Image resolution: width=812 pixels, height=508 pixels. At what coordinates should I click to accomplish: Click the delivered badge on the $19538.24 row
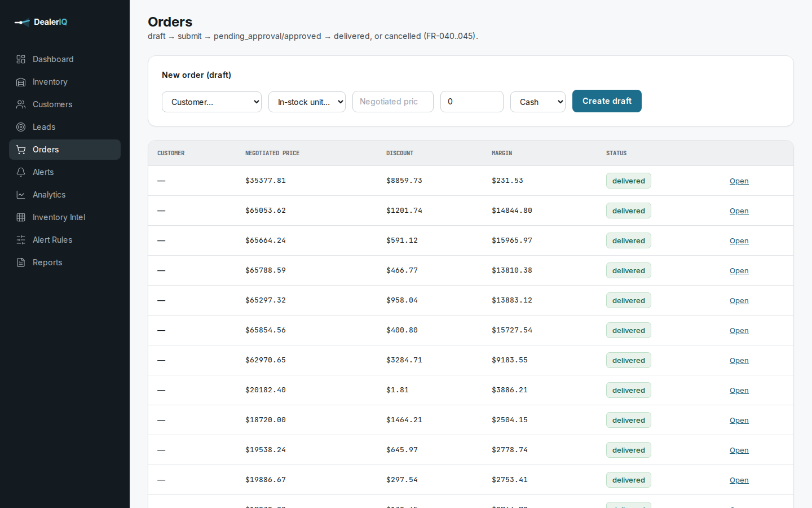[629, 450]
